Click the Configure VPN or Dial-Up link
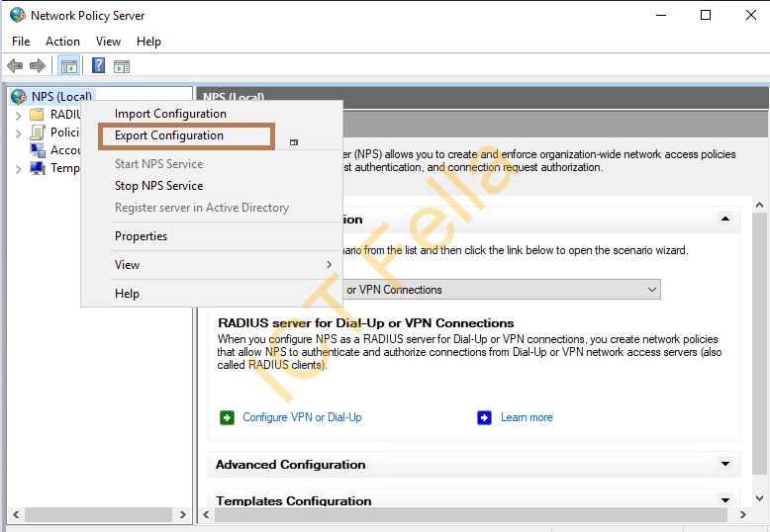Image resolution: width=770 pixels, height=532 pixels. tap(302, 417)
